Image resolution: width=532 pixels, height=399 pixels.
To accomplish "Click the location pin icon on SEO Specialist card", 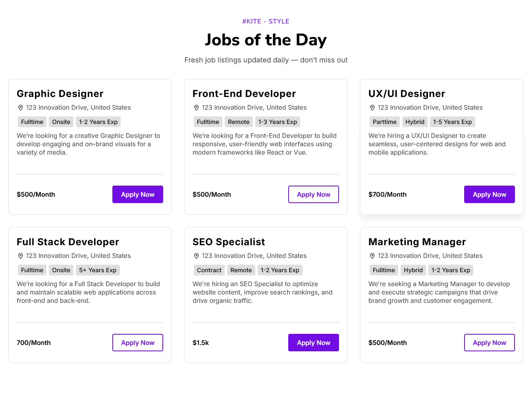I will point(196,256).
